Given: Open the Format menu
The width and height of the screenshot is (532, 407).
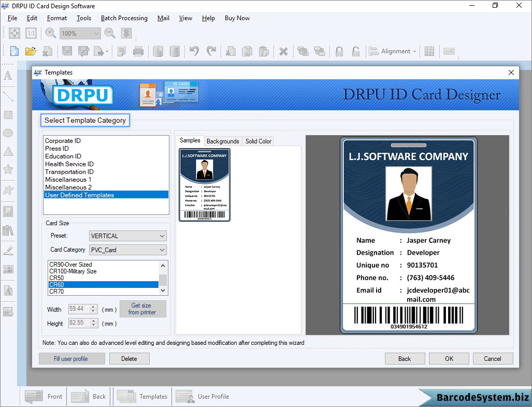Looking at the screenshot, I should (56, 18).
